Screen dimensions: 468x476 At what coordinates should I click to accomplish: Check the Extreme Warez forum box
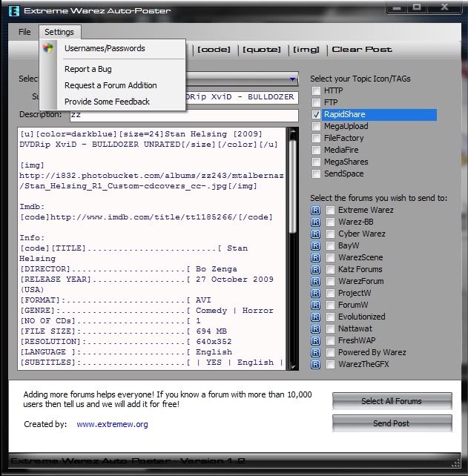click(x=331, y=210)
